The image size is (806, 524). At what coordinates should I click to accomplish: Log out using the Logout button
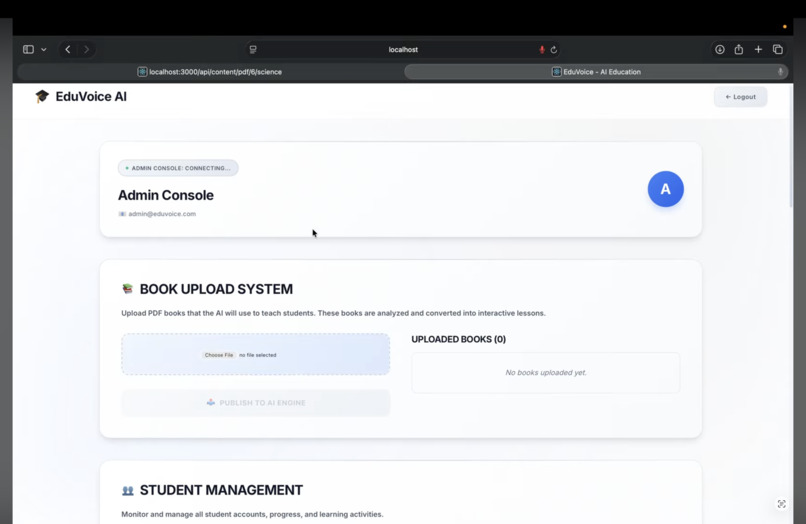[x=740, y=97]
